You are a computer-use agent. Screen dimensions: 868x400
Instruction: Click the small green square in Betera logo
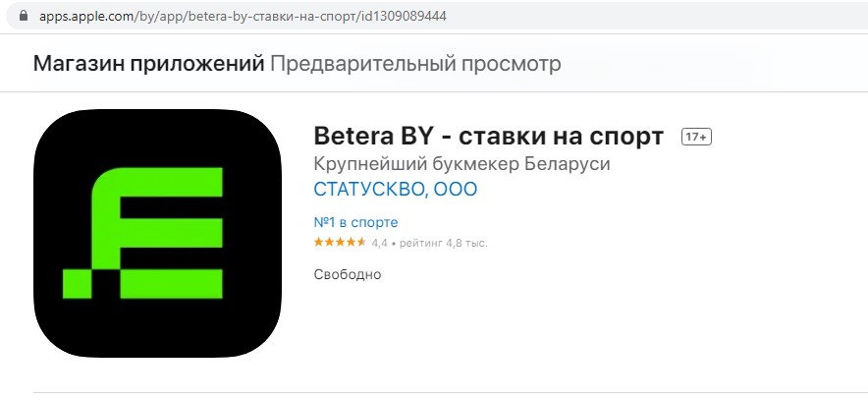point(77,284)
